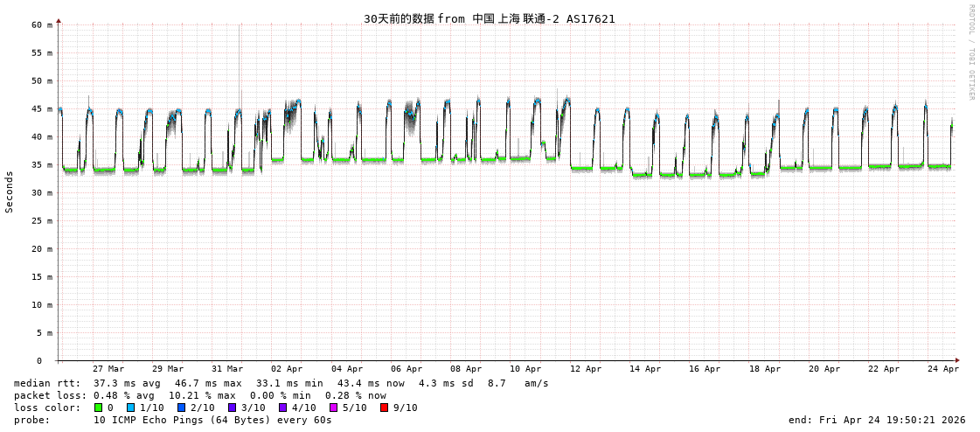This screenshot has width=980, height=432.
Task: Click the green 0 loss color swatch
Action: [99, 408]
